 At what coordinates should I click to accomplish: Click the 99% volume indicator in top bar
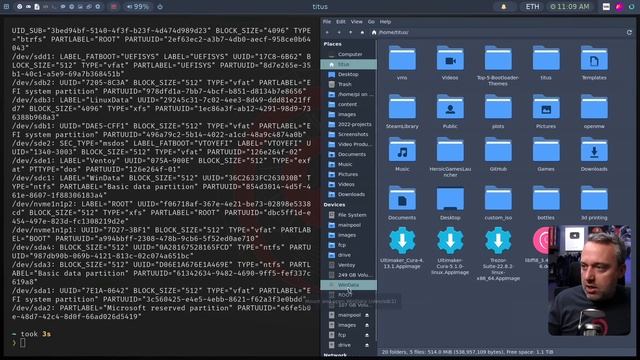click(138, 7)
